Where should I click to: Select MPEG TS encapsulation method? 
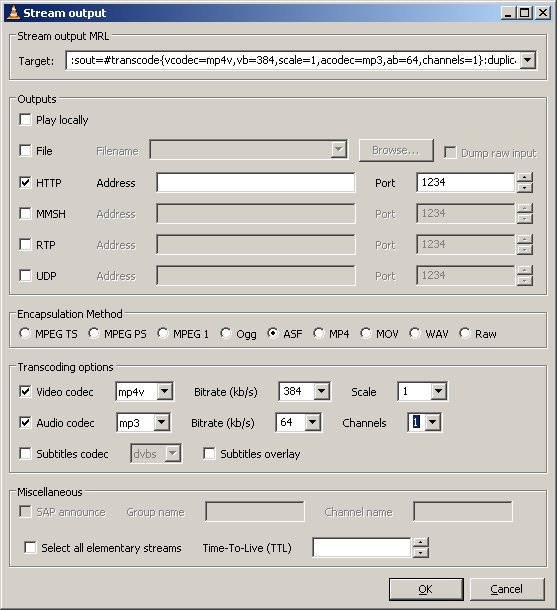coord(25,333)
